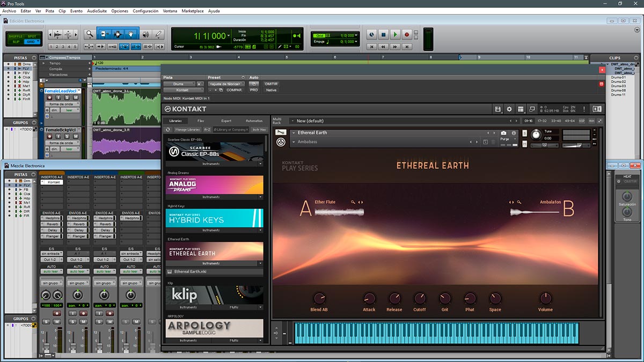Viewport: 644px width, 362px height.
Task: Open the Archivo menu
Action: [9, 11]
